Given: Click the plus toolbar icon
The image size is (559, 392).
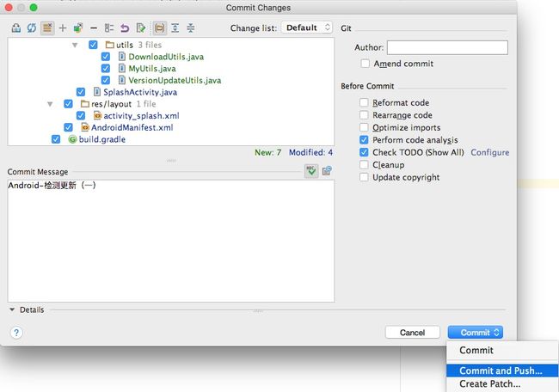Looking at the screenshot, I should pos(63,28).
